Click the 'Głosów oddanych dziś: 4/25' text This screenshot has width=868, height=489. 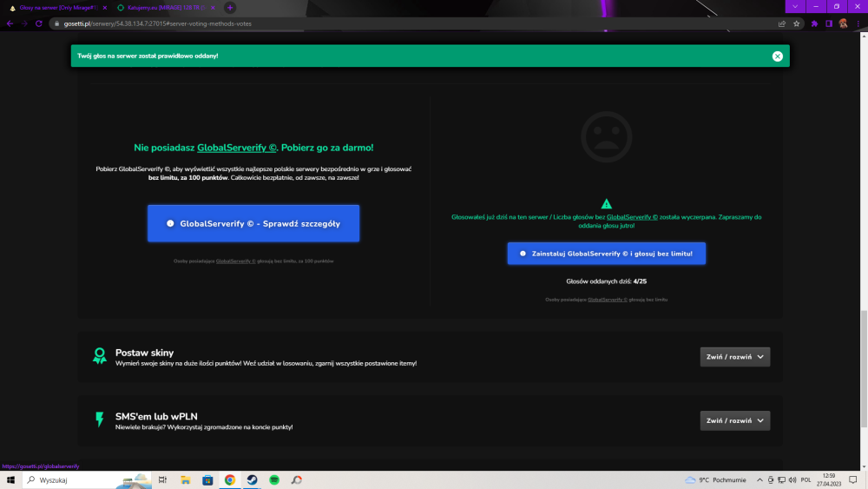606,281
